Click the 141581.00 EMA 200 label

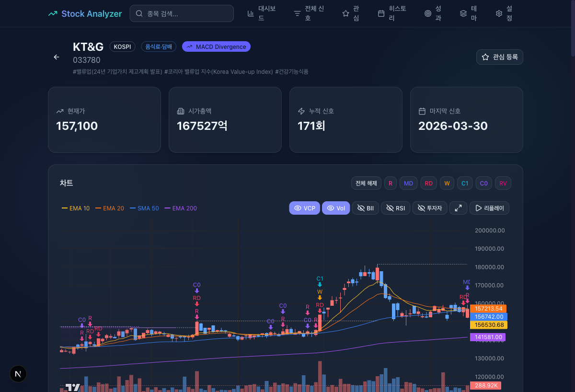click(488, 337)
